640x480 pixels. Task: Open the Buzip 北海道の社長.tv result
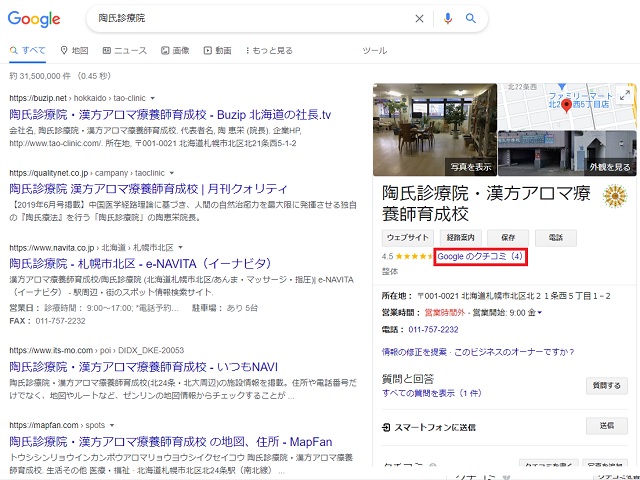(x=170, y=115)
